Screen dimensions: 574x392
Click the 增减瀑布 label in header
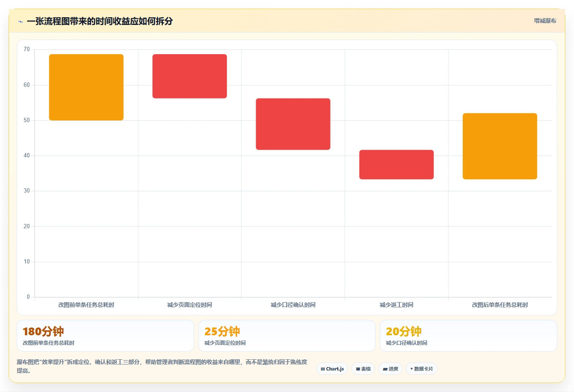click(545, 21)
